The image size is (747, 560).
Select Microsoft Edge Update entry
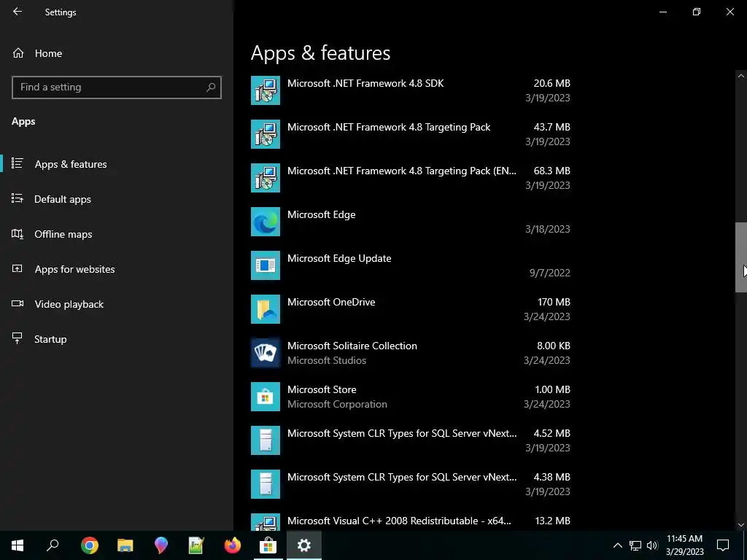point(411,265)
